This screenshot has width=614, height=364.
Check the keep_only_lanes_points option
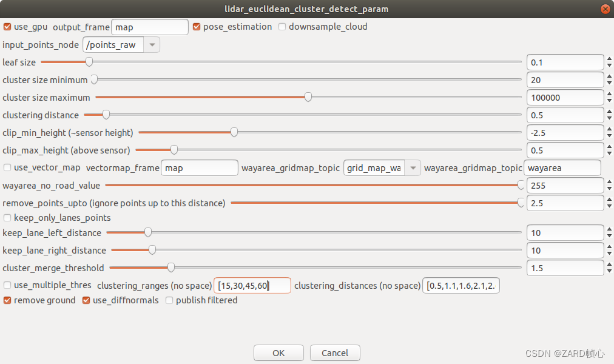click(x=7, y=218)
